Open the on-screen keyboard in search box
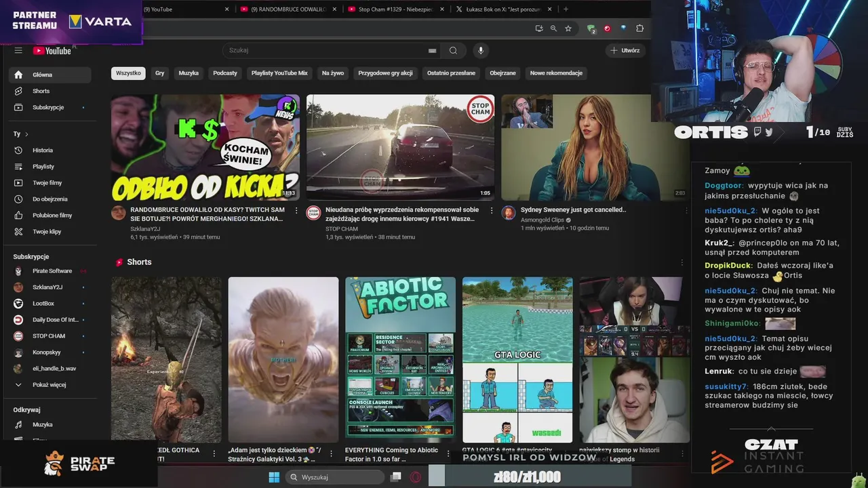Viewport: 868px width, 488px height. 432,50
